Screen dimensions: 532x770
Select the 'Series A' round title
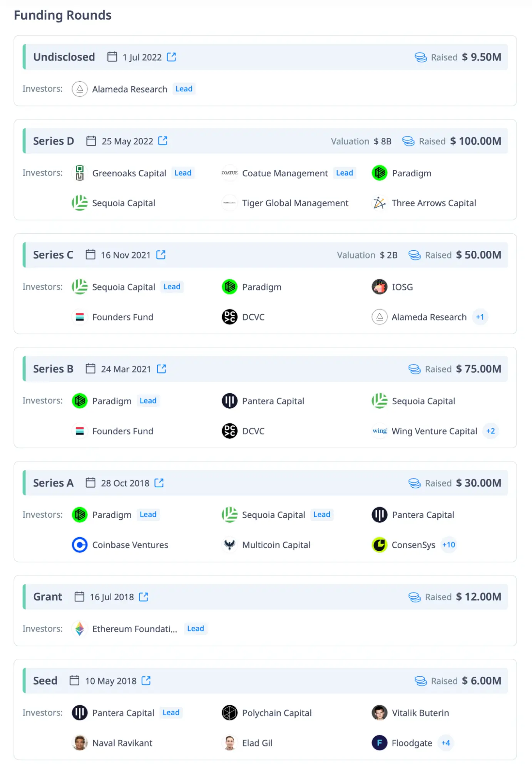click(53, 483)
